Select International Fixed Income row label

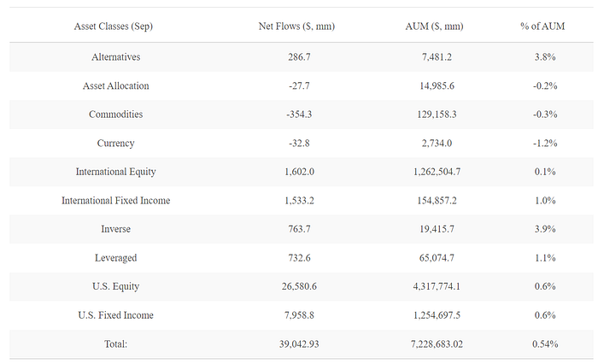pos(116,201)
